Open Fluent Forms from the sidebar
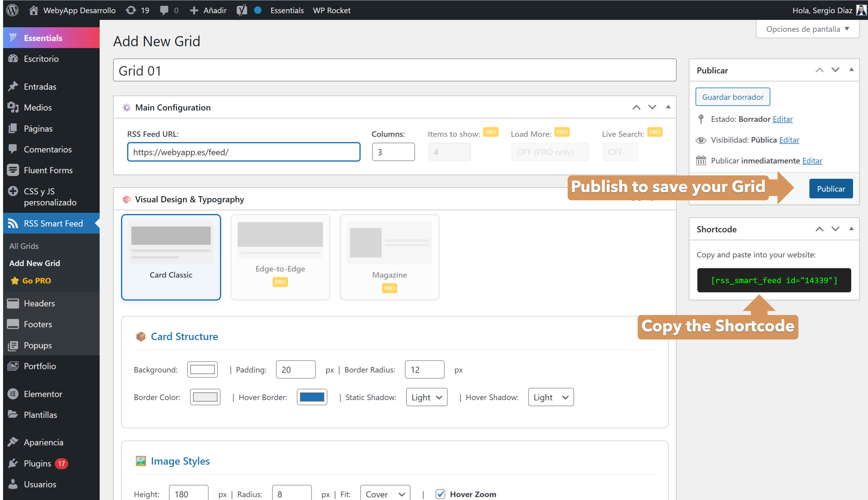868x500 pixels. coord(48,170)
